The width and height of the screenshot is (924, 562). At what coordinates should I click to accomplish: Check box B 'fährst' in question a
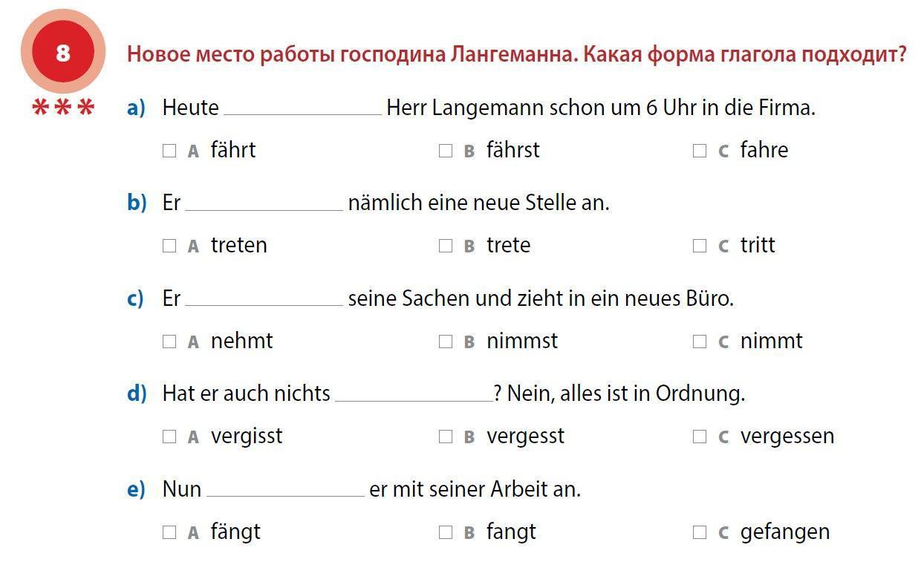[446, 151]
